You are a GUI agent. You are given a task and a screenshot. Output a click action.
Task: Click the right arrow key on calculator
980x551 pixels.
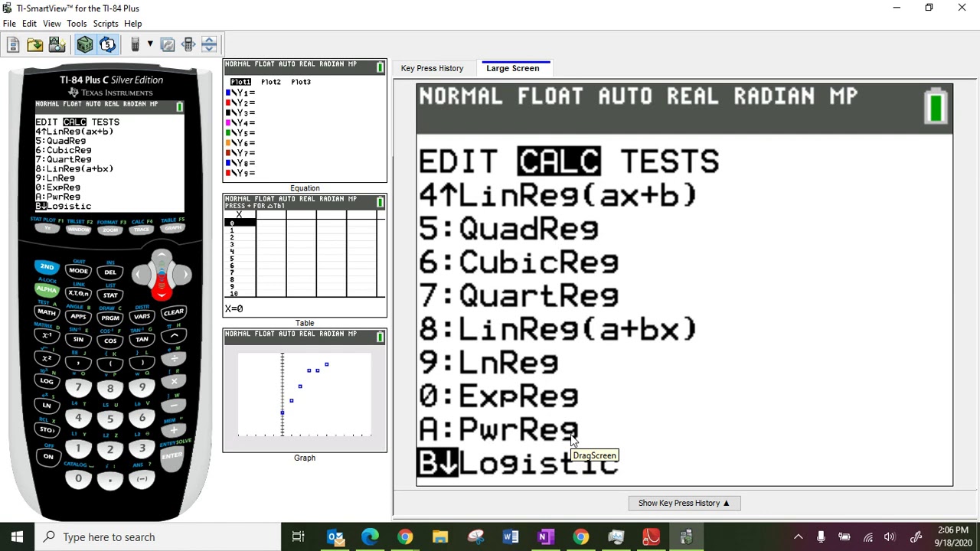pos(182,275)
